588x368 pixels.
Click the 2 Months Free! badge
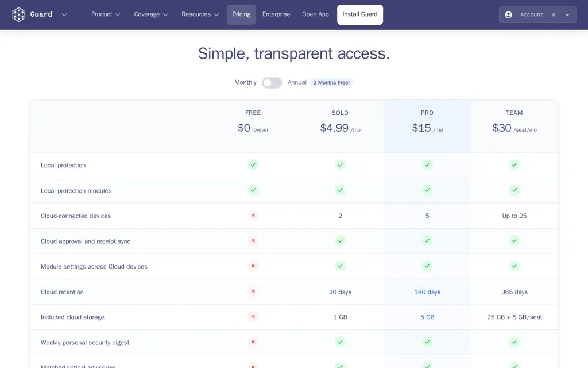click(x=331, y=83)
